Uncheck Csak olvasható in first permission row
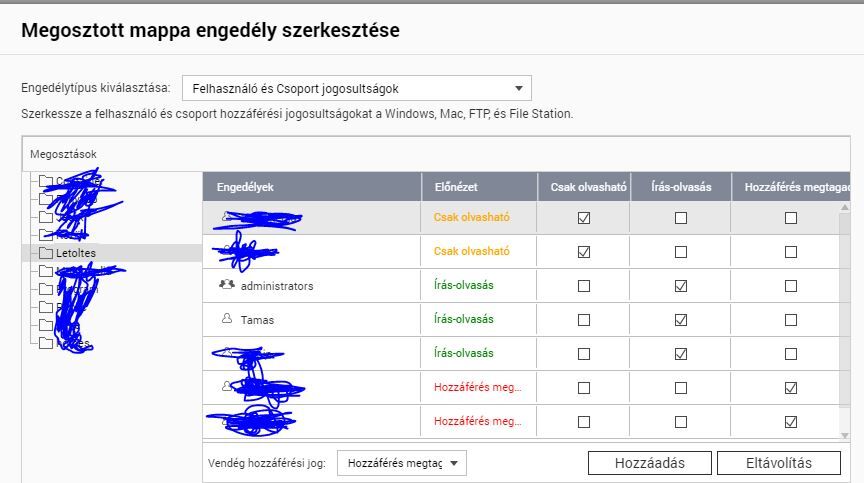The width and height of the screenshot is (864, 483). coord(584,218)
